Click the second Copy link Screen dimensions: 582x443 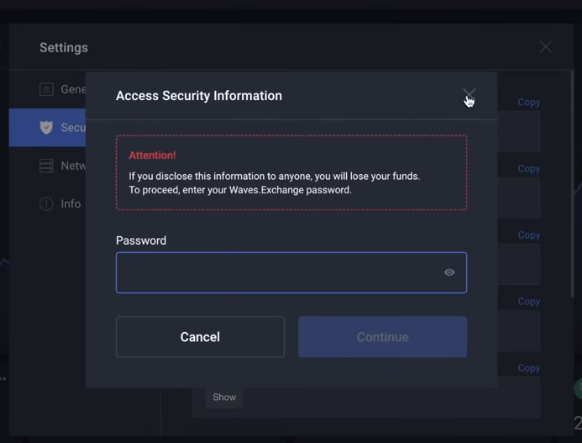tap(529, 168)
